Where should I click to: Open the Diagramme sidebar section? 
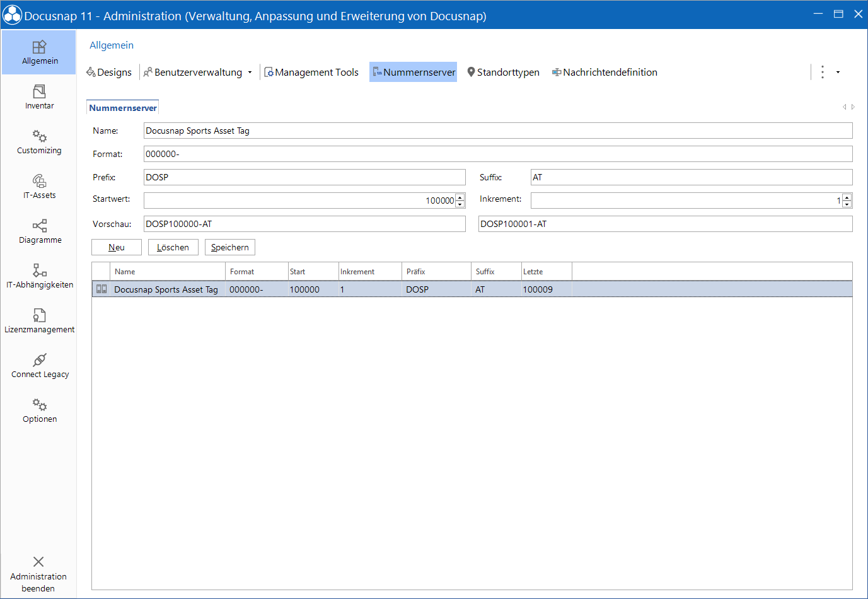(x=39, y=231)
